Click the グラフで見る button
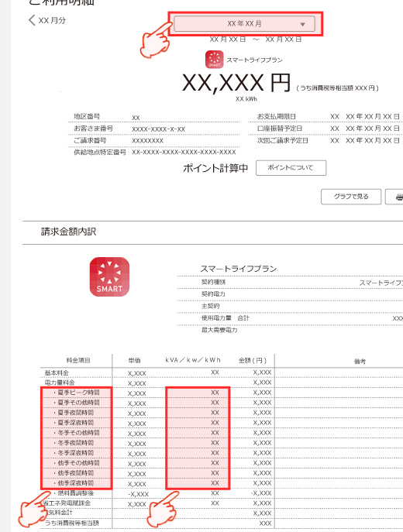403x532 pixels. 351,197
